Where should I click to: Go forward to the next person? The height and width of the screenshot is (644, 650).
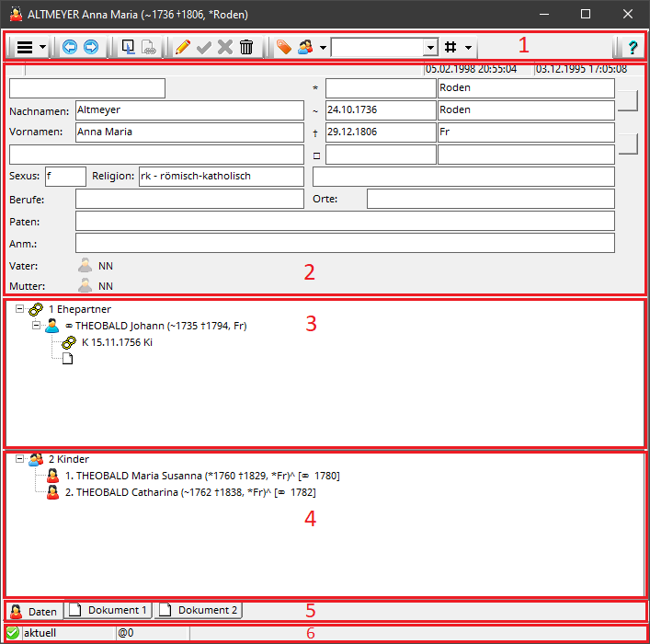91,47
